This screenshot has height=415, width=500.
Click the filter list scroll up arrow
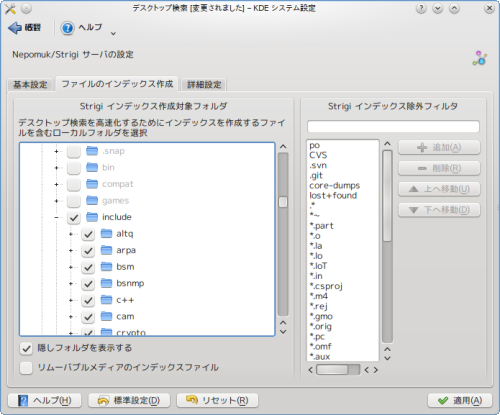(x=387, y=144)
